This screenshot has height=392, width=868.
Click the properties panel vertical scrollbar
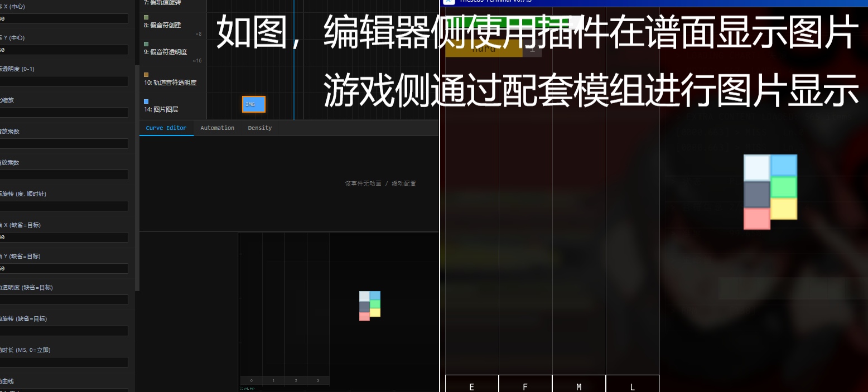(137, 178)
